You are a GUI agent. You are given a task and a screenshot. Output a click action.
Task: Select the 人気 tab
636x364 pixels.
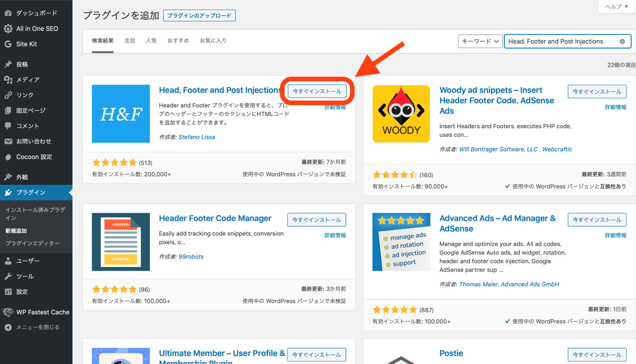(151, 40)
